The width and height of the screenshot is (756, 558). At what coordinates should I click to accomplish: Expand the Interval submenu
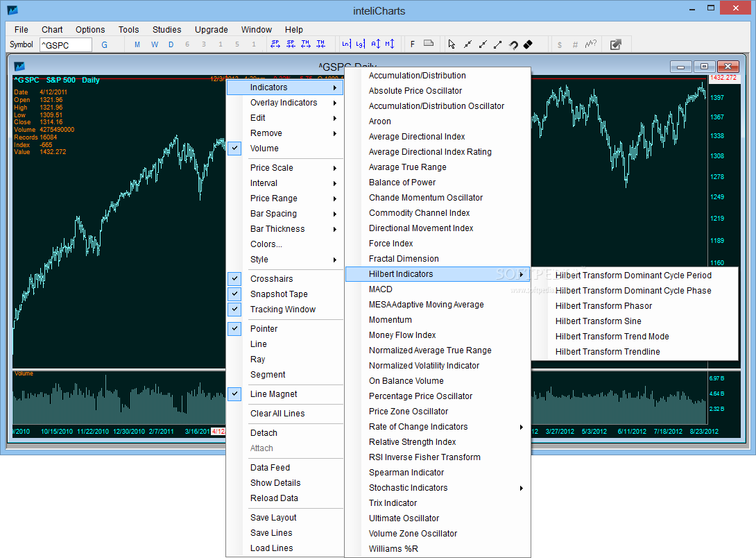pos(285,183)
